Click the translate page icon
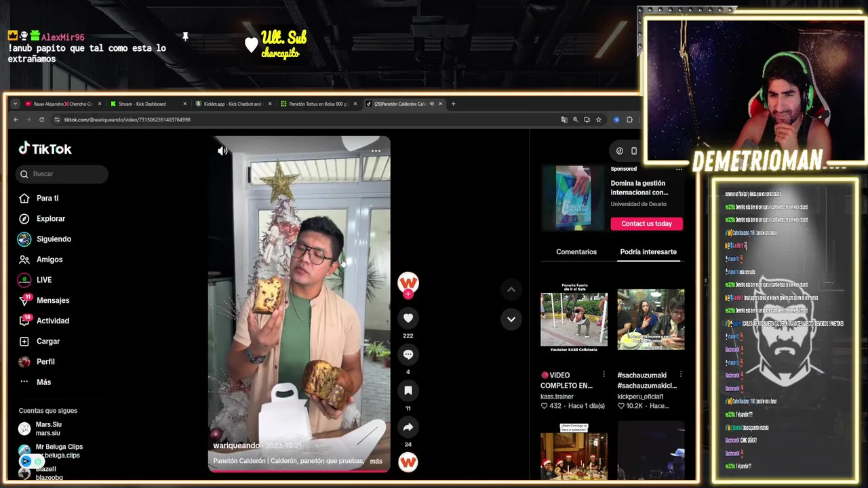This screenshot has height=488, width=868. point(564,119)
